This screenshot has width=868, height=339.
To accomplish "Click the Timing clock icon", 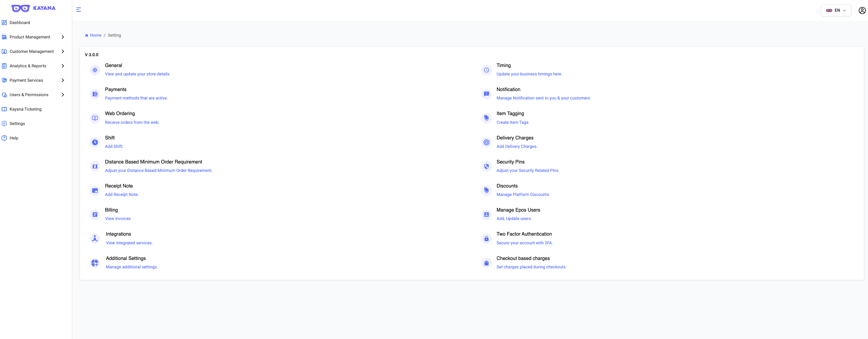I will click(x=487, y=70).
